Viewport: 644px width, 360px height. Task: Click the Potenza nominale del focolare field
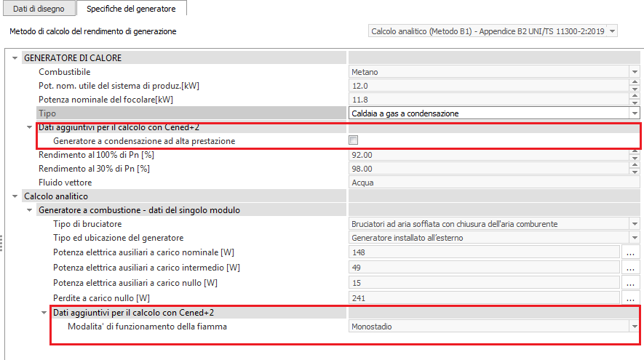tap(488, 100)
